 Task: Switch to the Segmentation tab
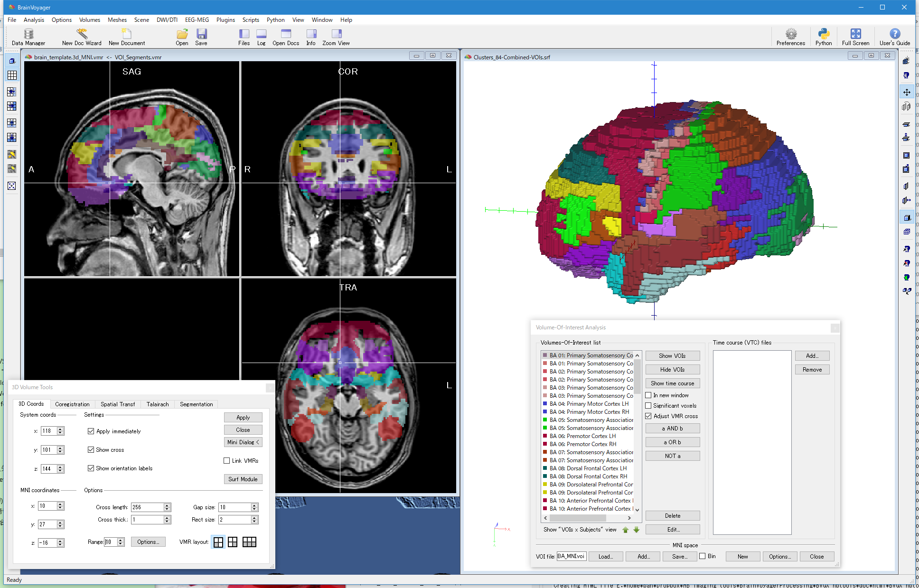197,404
